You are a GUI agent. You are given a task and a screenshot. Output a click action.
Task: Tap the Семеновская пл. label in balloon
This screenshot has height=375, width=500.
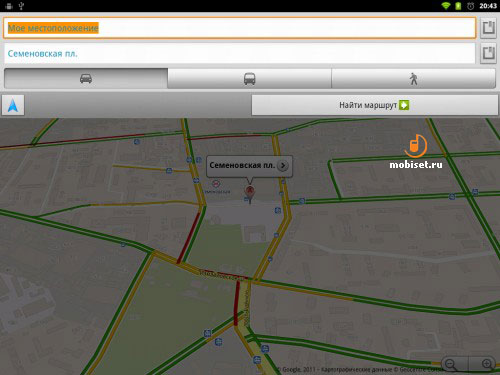[242, 165]
